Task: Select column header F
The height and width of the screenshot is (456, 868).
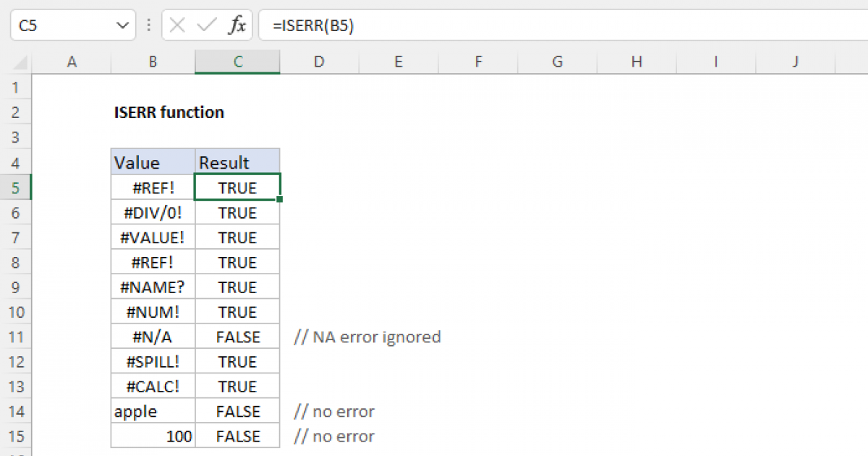Action: (x=477, y=62)
